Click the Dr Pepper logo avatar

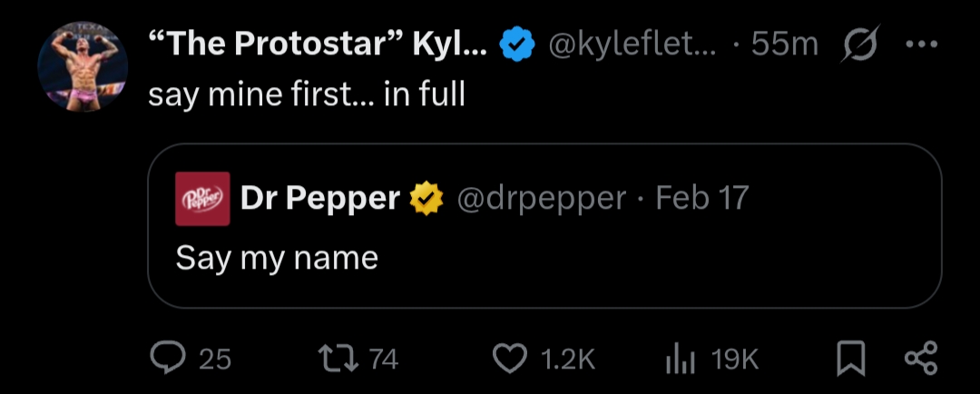(201, 199)
